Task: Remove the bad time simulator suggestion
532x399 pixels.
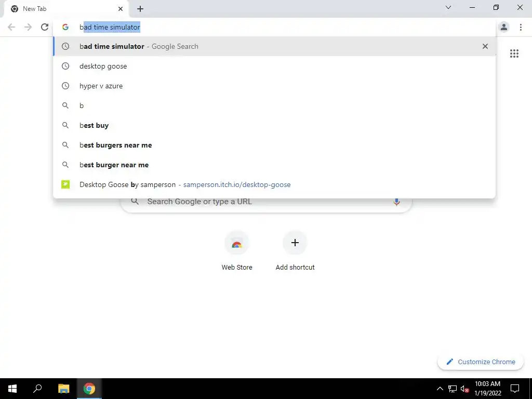Action: tap(485, 46)
